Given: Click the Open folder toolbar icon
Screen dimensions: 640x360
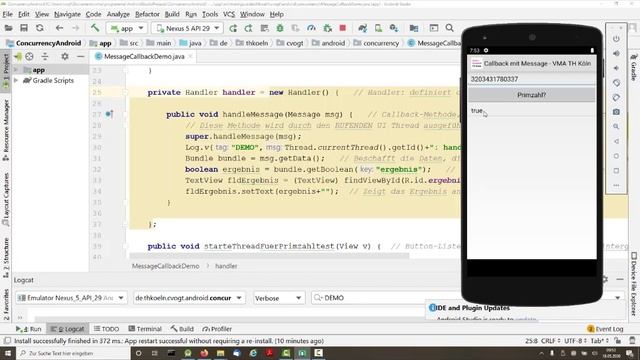Looking at the screenshot, I should 8,28.
